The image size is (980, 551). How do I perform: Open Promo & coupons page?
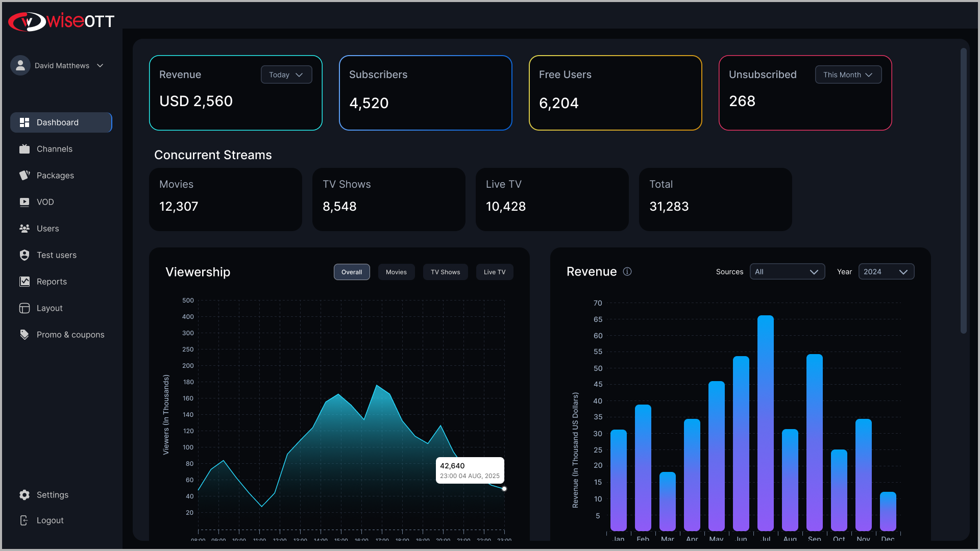[61, 335]
